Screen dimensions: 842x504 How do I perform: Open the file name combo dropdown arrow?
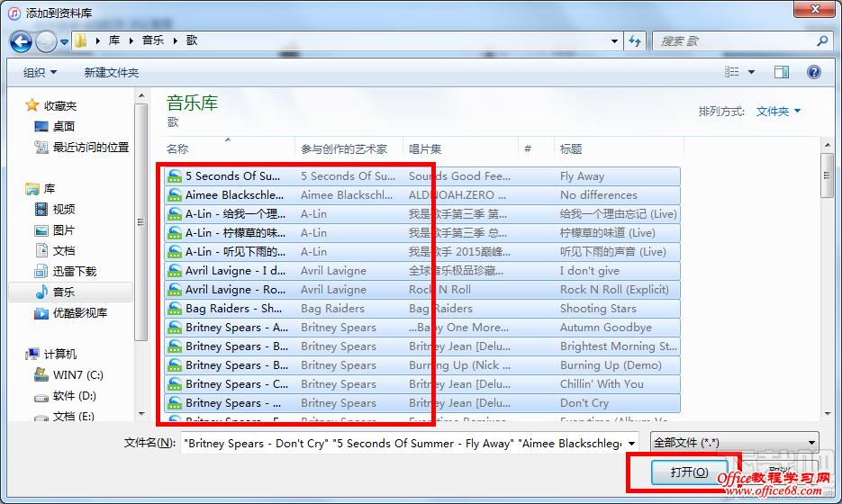click(632, 444)
